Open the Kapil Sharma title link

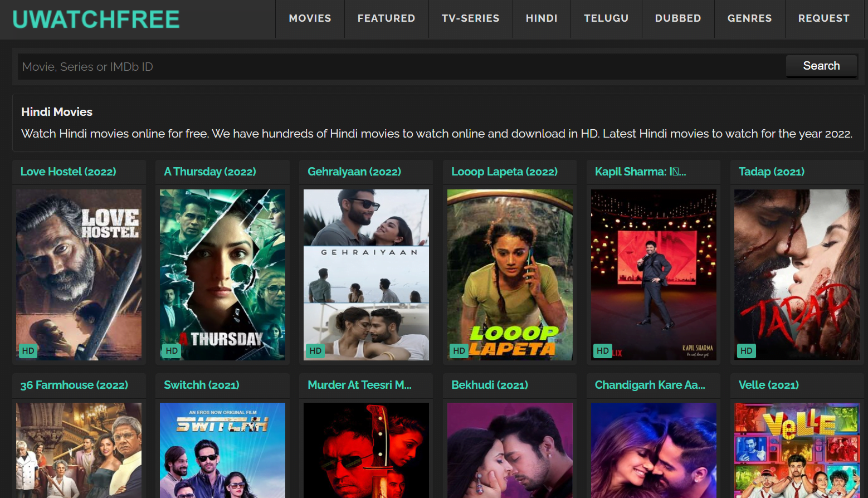coord(641,172)
